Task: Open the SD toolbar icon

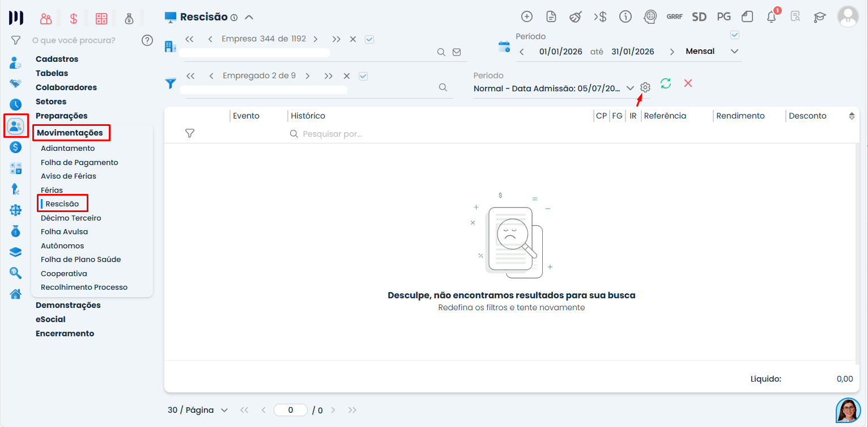Action: pos(699,17)
